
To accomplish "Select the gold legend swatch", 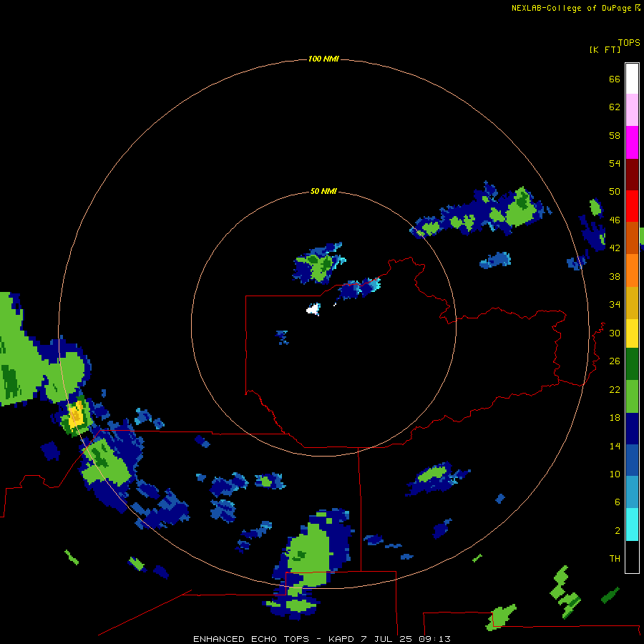I will coord(632,303).
